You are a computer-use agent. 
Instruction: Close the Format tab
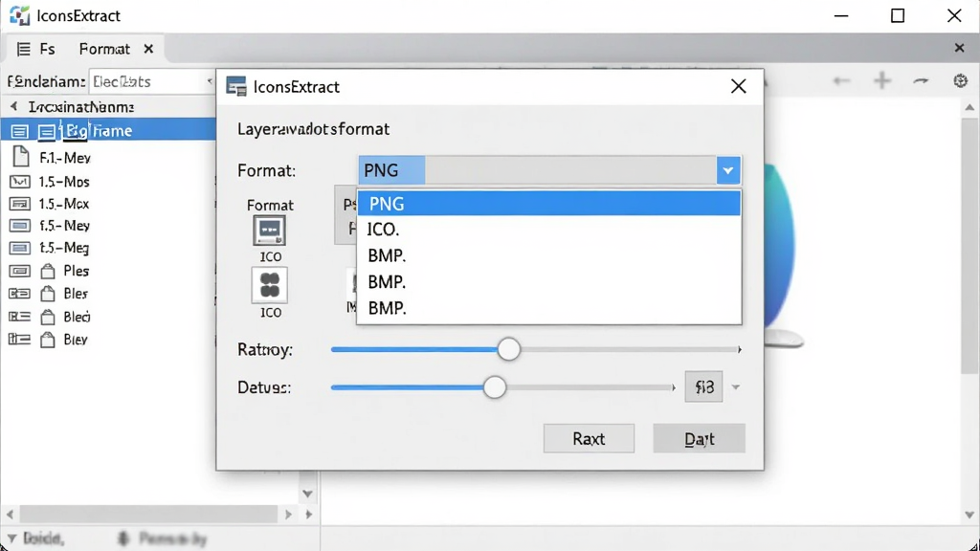pyautogui.click(x=148, y=49)
